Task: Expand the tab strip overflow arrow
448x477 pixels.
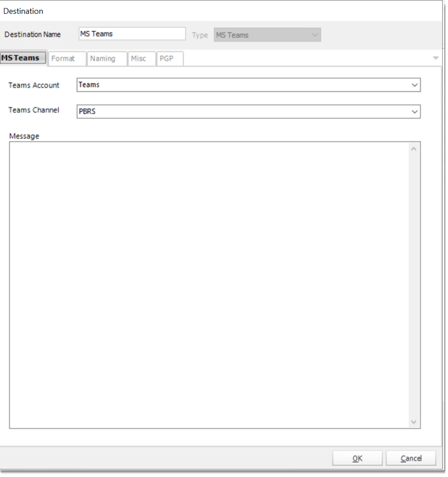Action: [x=435, y=58]
